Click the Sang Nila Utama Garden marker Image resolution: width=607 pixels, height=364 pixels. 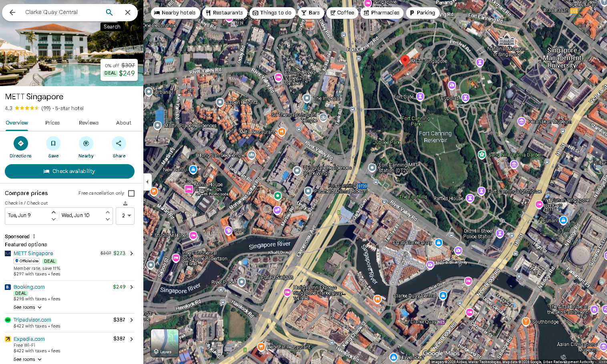(482, 155)
